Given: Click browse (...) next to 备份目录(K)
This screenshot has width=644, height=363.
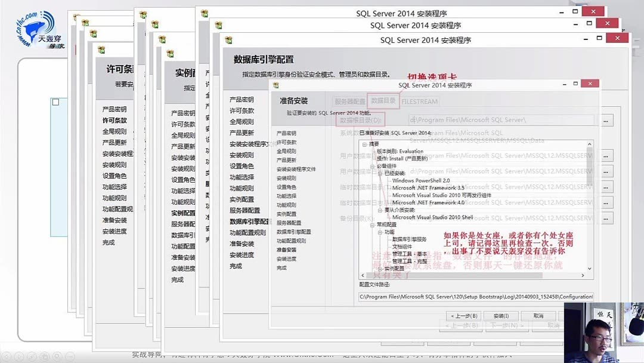Looking at the screenshot, I should pos(606,219).
